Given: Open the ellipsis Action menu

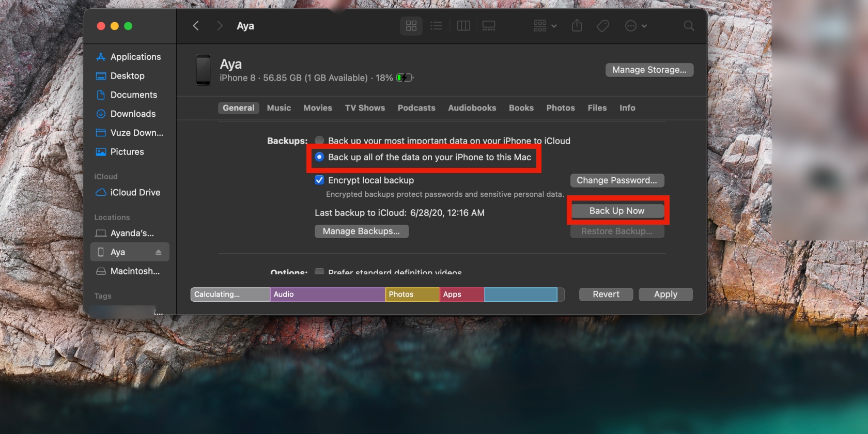Looking at the screenshot, I should (x=636, y=26).
